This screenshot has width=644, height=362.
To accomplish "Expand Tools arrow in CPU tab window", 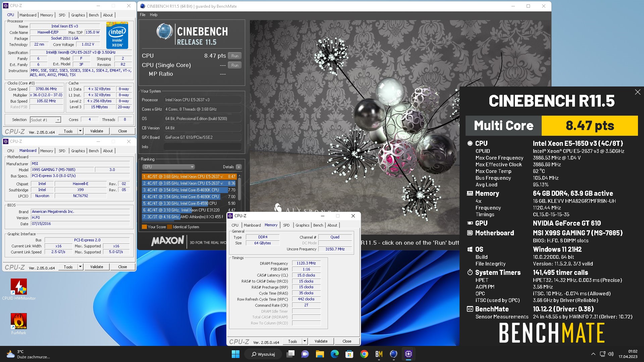I will click(80, 131).
